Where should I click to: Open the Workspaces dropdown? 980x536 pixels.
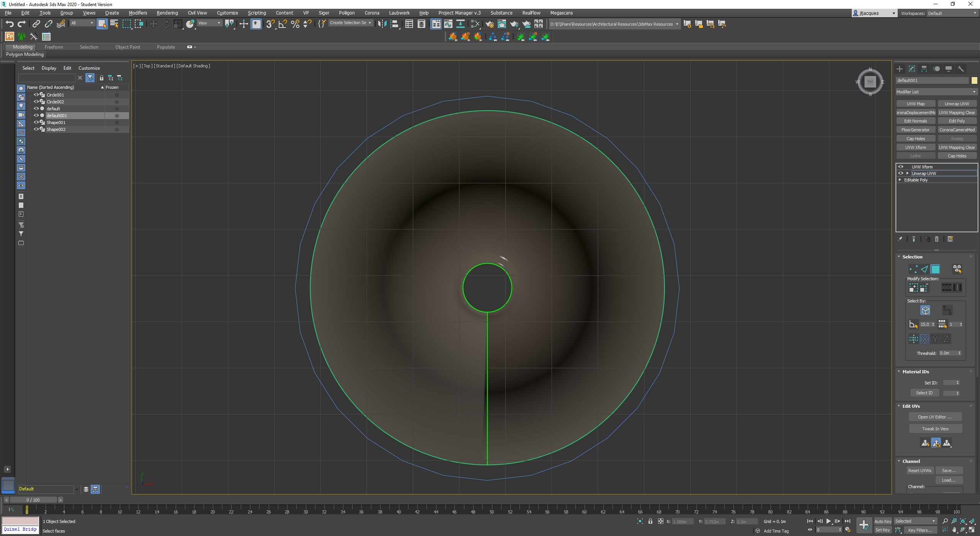point(952,13)
